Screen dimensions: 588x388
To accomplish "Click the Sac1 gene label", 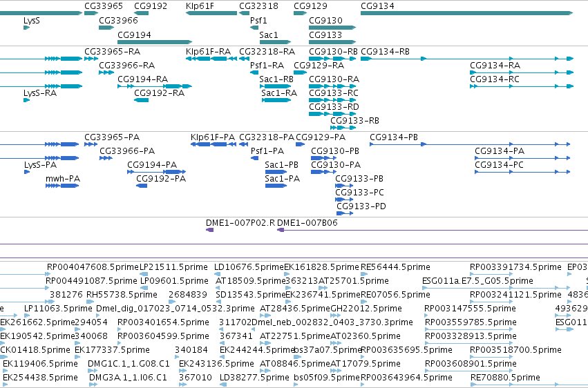I will click(x=269, y=35).
